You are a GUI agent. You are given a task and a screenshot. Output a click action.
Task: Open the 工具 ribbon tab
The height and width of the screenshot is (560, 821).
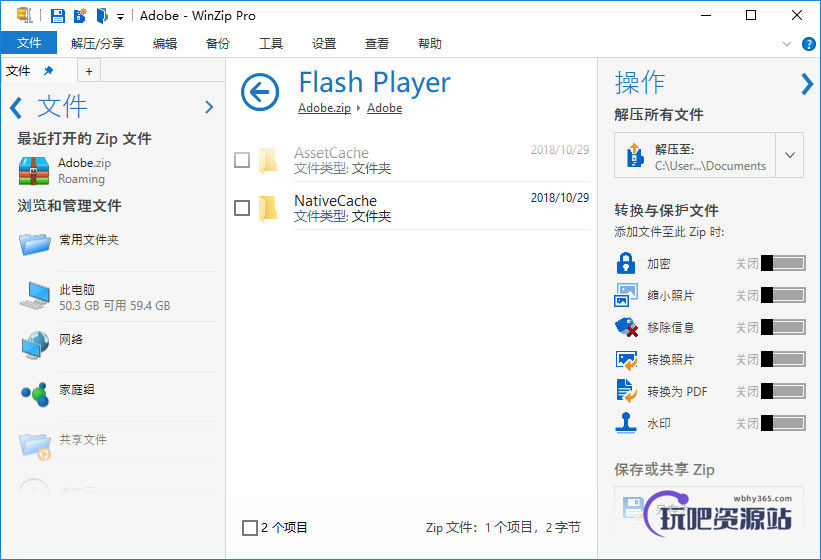pos(271,43)
